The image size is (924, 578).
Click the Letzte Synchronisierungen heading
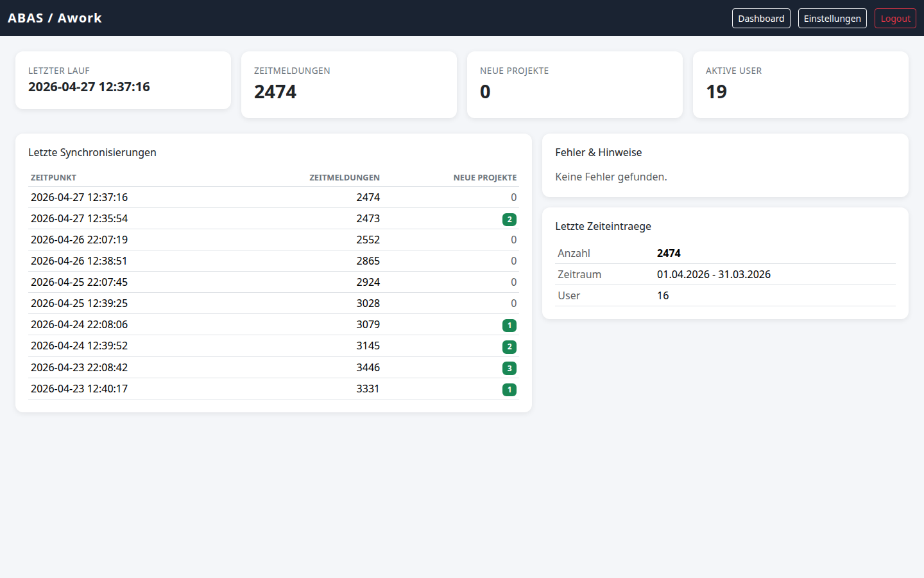point(92,152)
